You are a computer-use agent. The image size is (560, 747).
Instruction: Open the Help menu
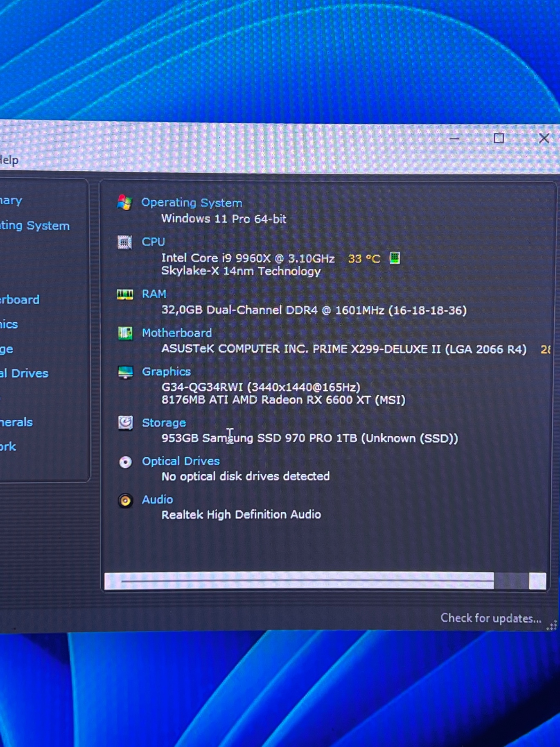9,160
